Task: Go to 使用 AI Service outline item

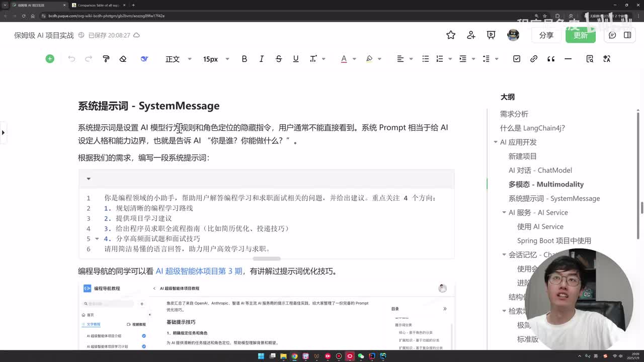Action: pos(540,227)
